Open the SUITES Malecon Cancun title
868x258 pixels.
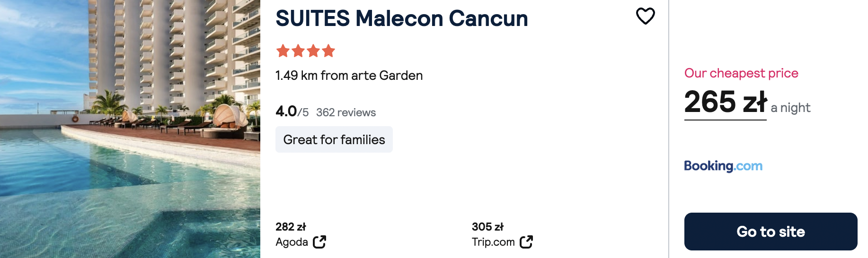401,18
